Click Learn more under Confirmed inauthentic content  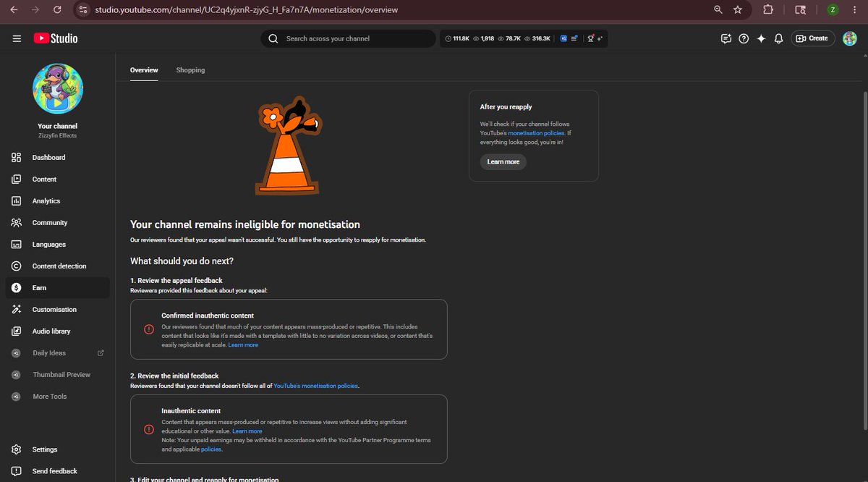click(243, 345)
